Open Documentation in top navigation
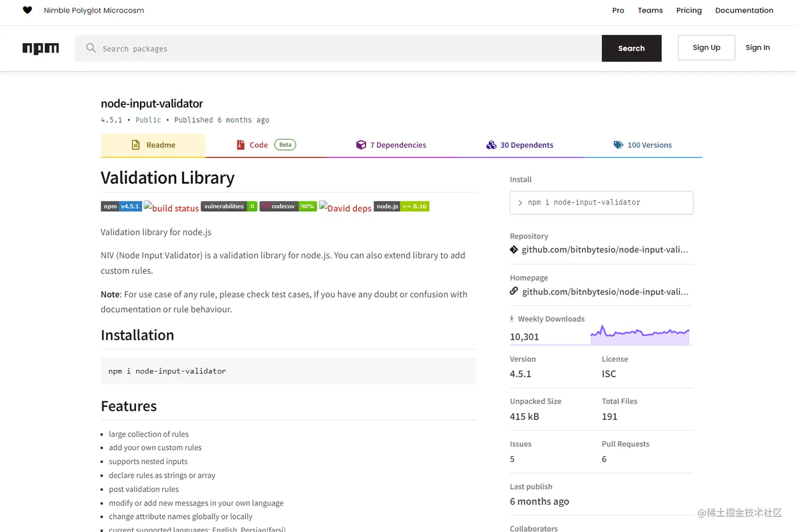Image resolution: width=796 pixels, height=532 pixels. (744, 10)
